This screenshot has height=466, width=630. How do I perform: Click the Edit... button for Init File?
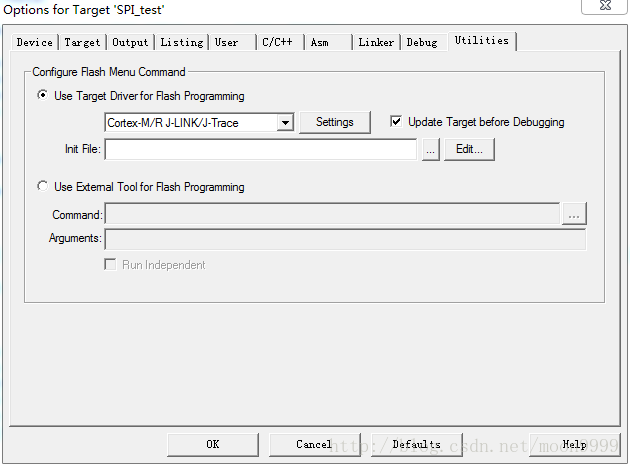click(x=469, y=149)
